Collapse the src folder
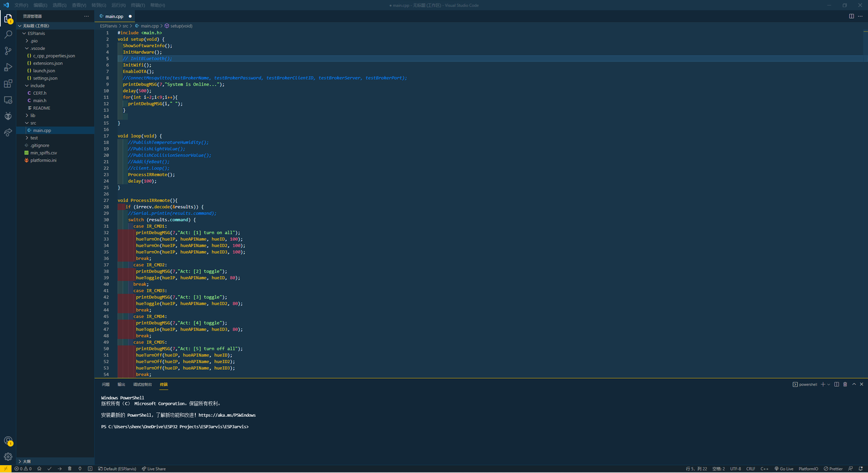 click(55, 123)
